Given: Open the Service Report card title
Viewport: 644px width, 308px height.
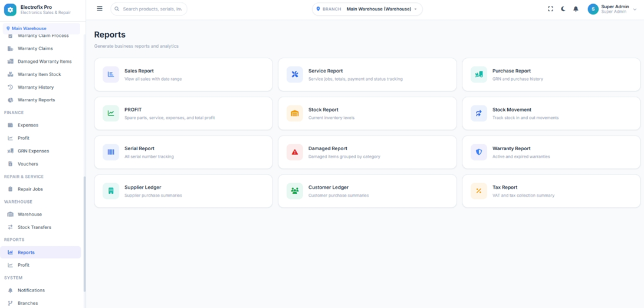Looking at the screenshot, I should [326, 71].
